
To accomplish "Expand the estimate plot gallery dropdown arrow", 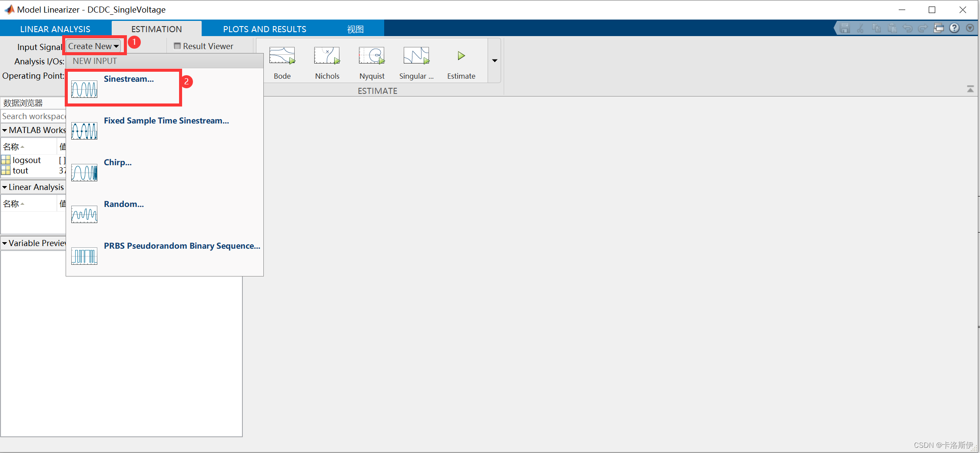I will click(495, 60).
